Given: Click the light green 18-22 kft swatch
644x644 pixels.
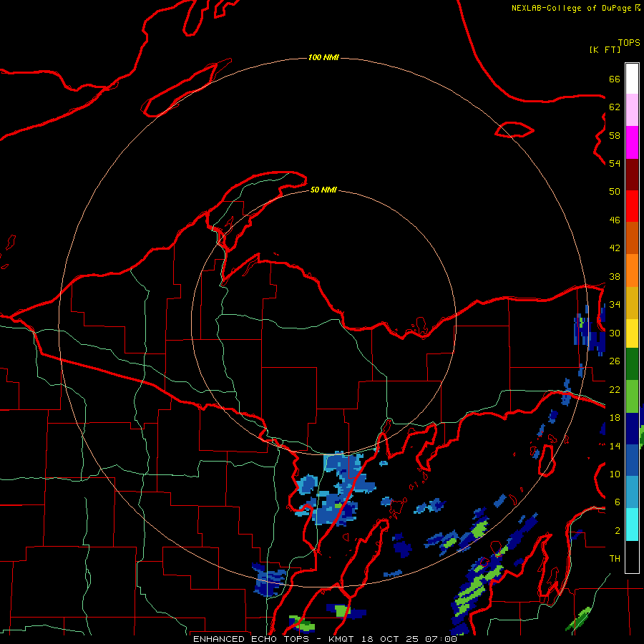Looking at the screenshot, I should 632,396.
